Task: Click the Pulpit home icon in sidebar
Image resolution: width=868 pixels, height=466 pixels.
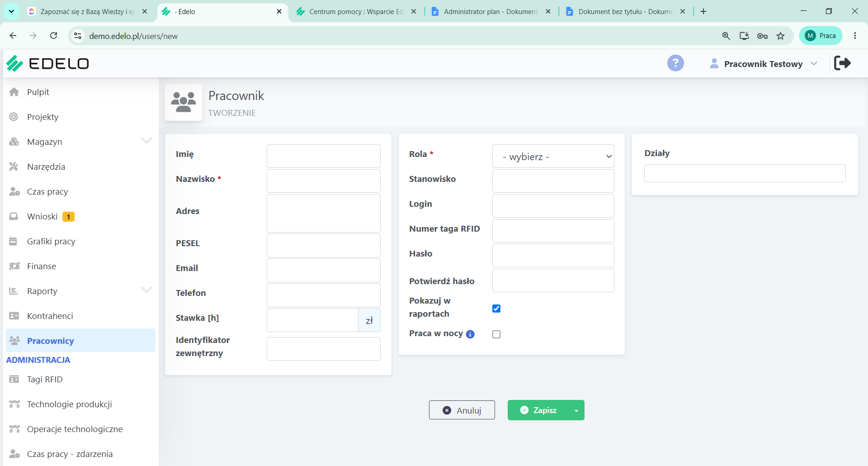Action: pyautogui.click(x=14, y=92)
